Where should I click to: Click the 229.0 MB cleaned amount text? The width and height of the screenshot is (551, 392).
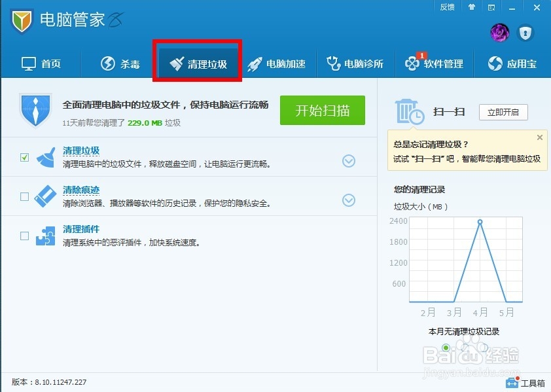tap(145, 123)
